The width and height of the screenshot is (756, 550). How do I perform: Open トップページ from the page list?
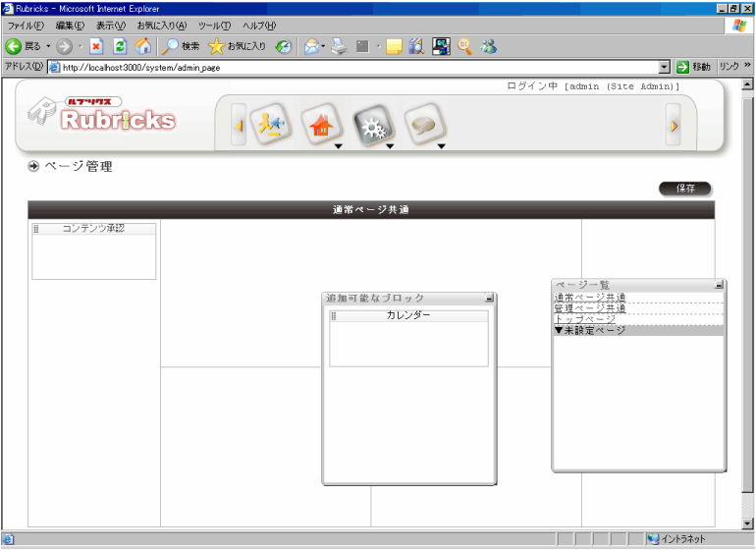585,319
